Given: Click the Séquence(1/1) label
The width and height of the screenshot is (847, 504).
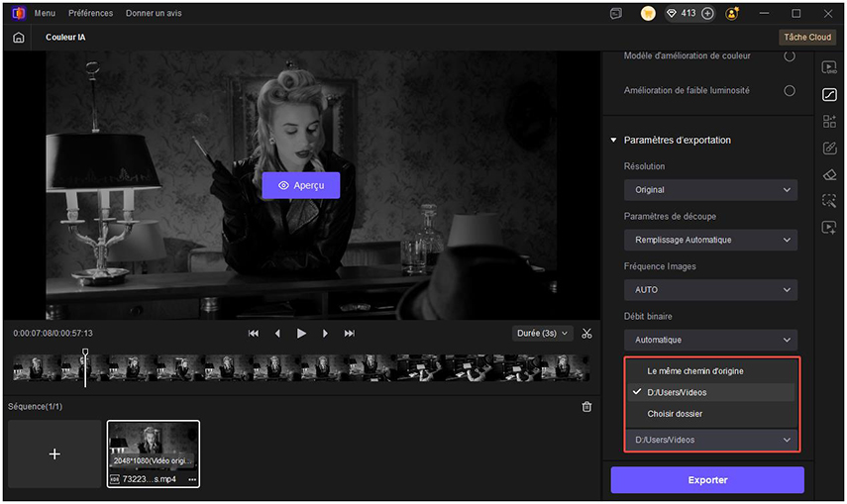Looking at the screenshot, I should 35,406.
